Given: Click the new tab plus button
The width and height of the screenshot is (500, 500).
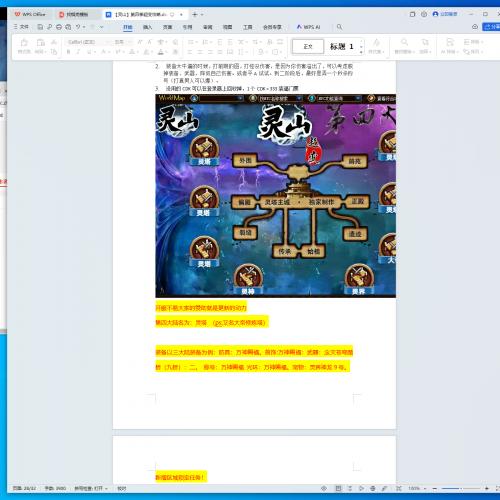Looking at the screenshot, I should pos(195,14).
